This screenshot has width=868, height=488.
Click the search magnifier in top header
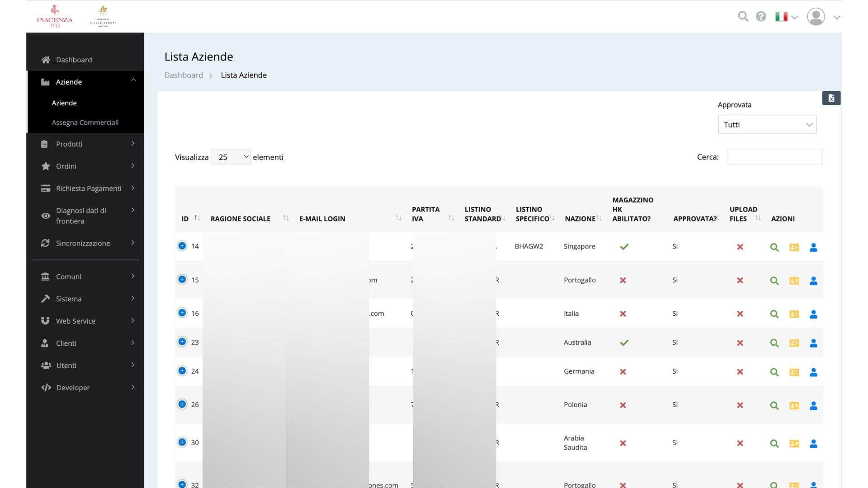tap(743, 17)
